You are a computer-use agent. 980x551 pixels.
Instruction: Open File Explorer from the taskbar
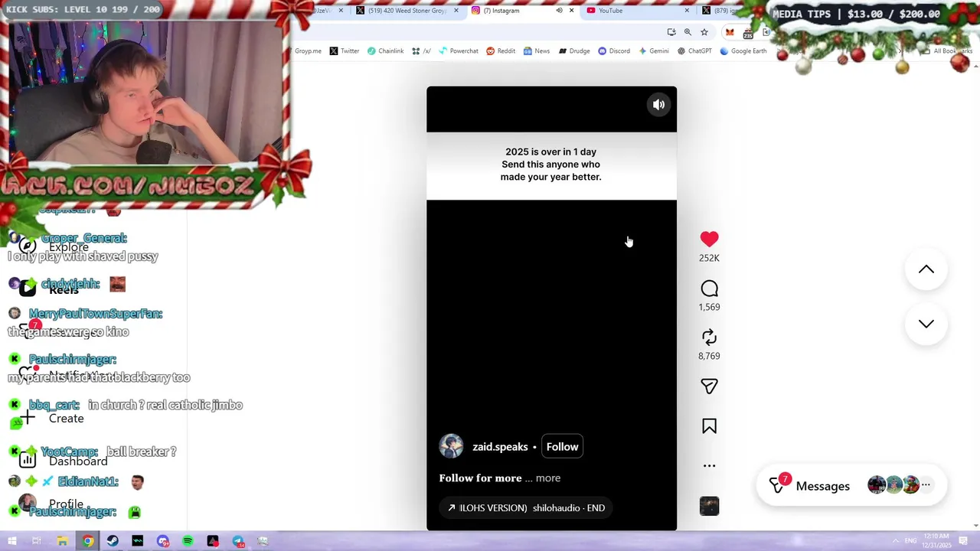click(x=62, y=541)
